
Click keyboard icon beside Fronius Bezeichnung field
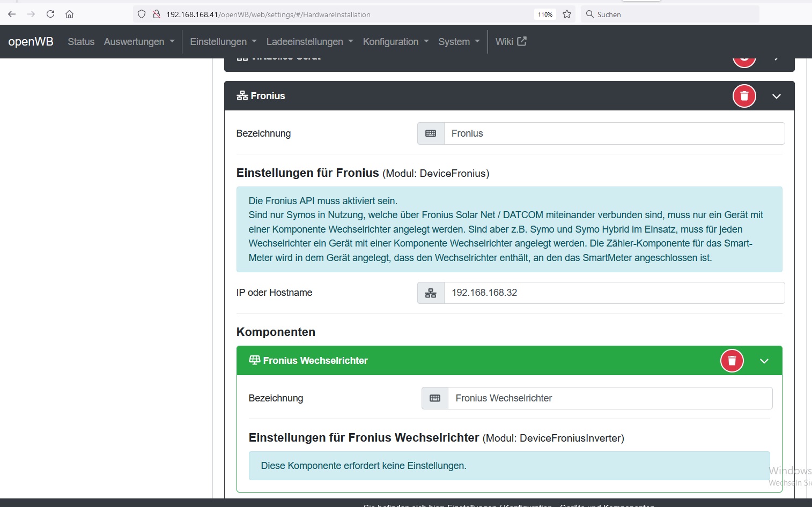(431, 133)
